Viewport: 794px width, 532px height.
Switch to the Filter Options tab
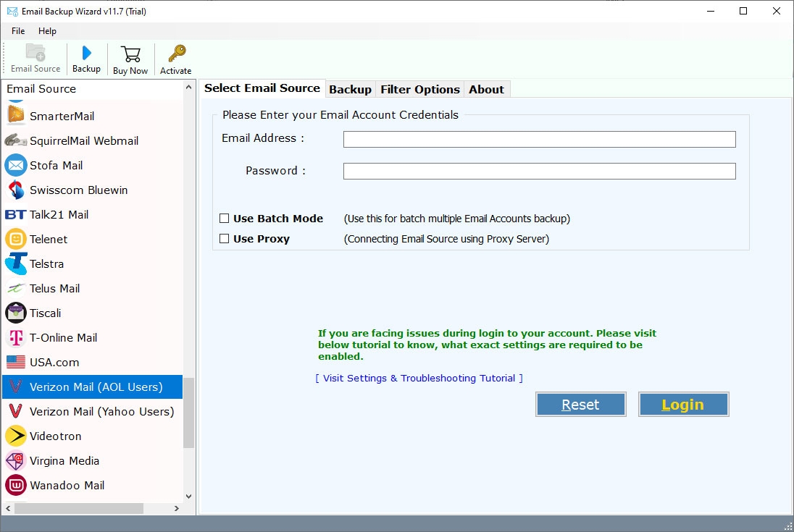click(419, 90)
